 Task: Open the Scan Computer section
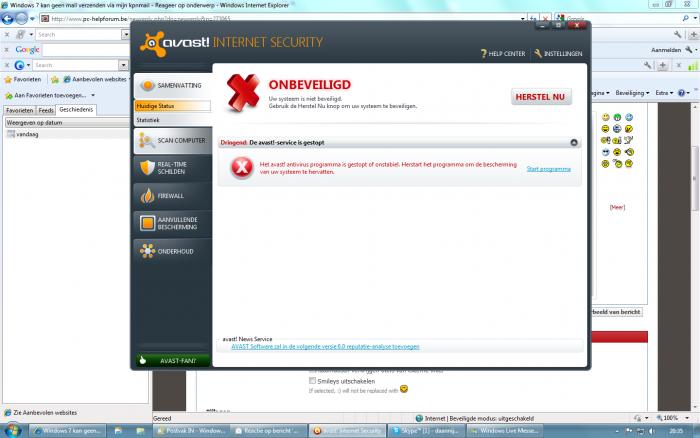[173, 141]
